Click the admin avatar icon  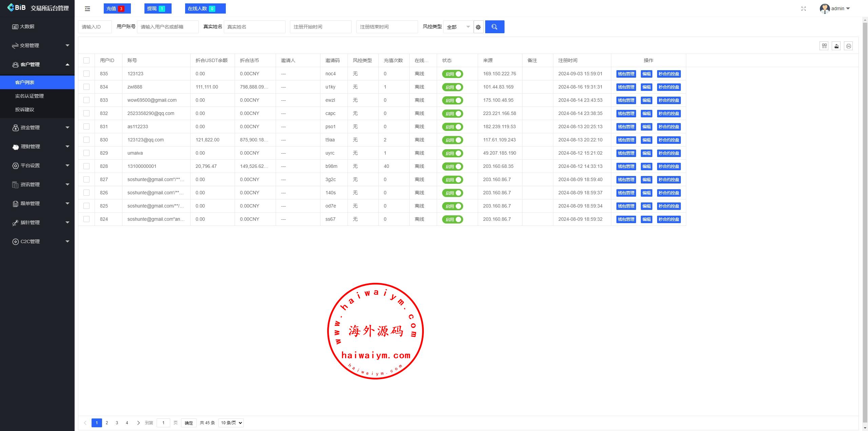click(x=825, y=9)
